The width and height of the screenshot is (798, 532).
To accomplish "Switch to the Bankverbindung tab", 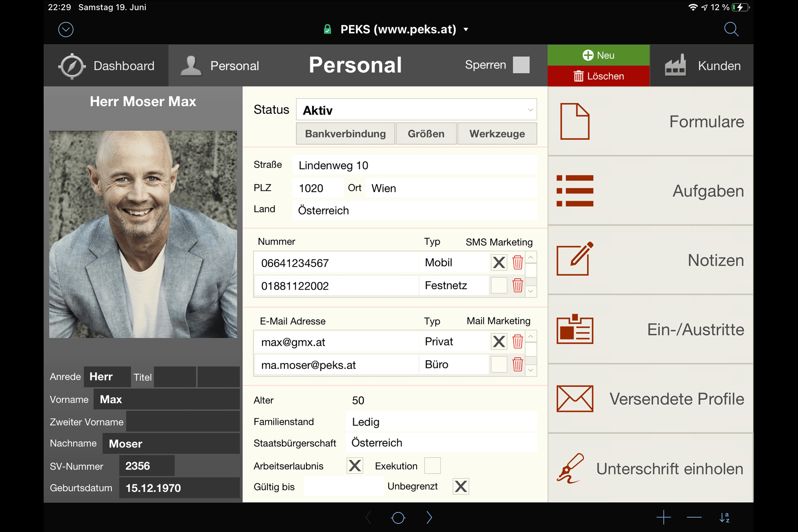I will tap(345, 134).
